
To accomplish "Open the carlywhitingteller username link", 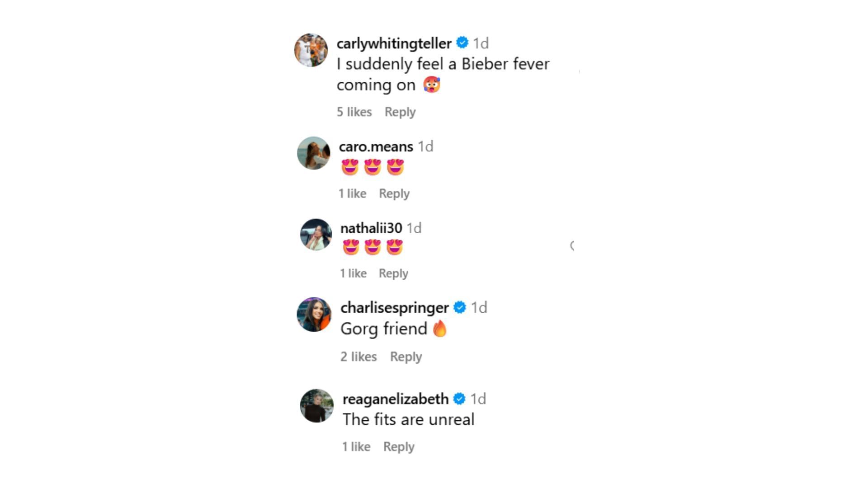I will pyautogui.click(x=394, y=43).
